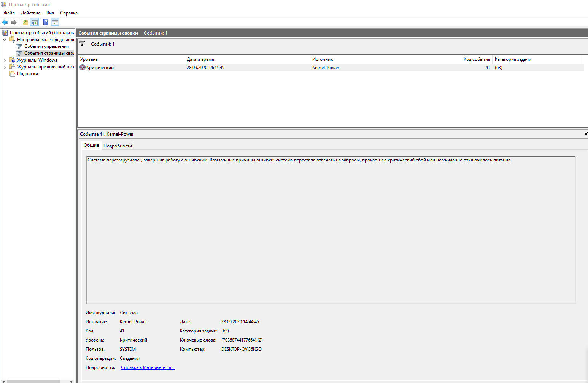Select the Настраиваемые представления tree item
Viewport: 588px width, 383px height.
[x=45, y=40]
